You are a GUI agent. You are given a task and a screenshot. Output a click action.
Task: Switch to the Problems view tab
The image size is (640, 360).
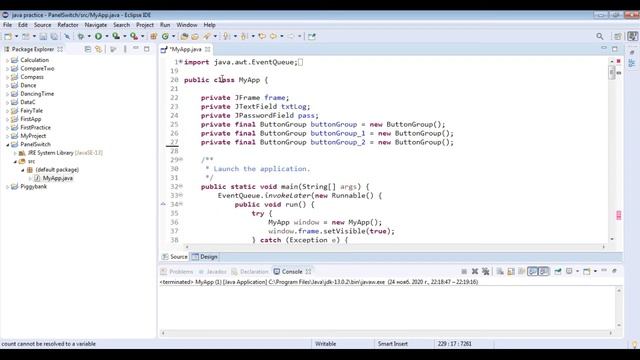(x=177, y=271)
